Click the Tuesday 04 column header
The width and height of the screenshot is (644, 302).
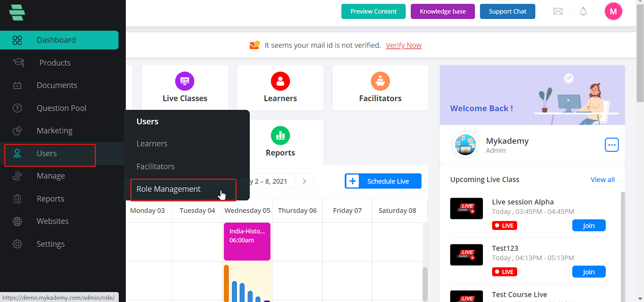[x=197, y=211]
